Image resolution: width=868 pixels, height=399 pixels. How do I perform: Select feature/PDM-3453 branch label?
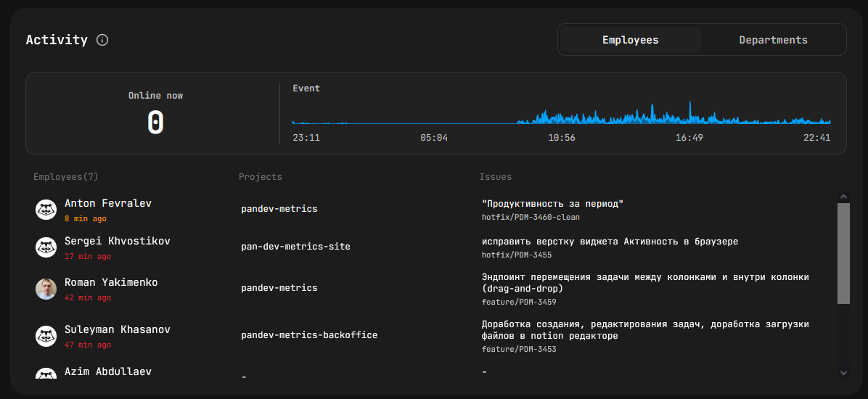(519, 349)
